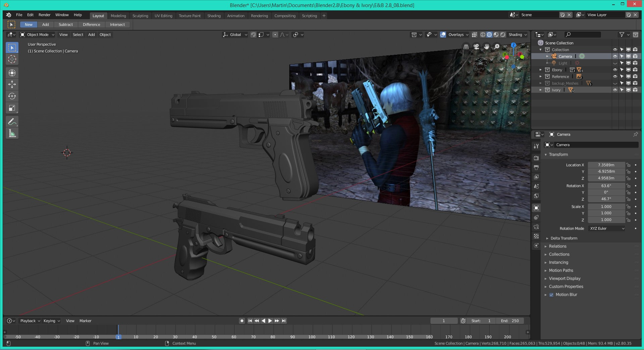Click the Difference selection mode button

92,25
